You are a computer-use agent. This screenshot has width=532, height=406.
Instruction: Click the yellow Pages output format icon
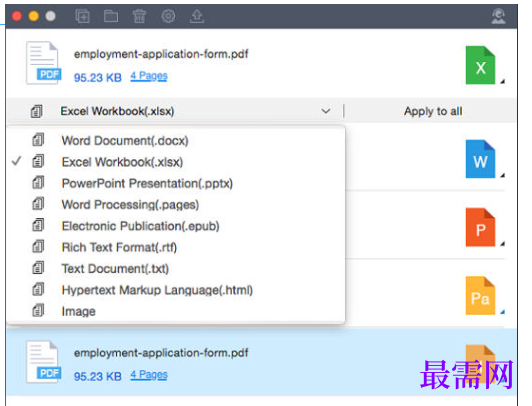click(480, 295)
